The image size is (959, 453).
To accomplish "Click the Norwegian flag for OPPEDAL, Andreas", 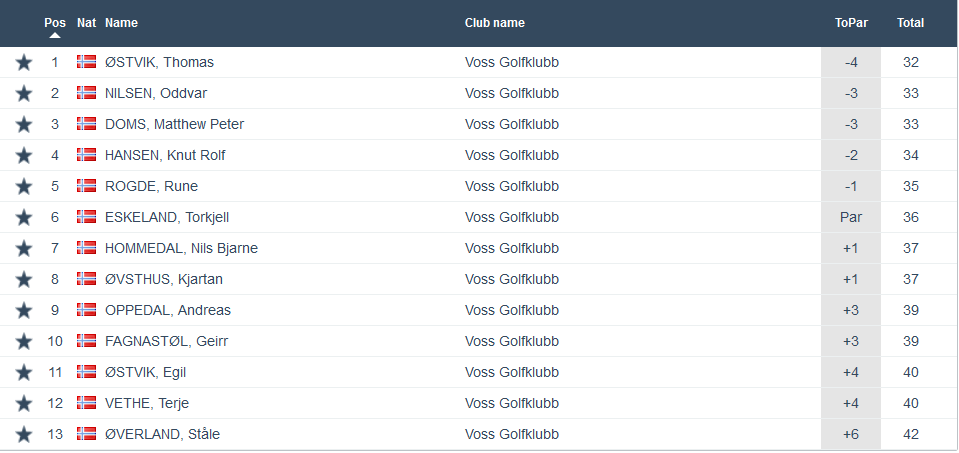I will (86, 310).
